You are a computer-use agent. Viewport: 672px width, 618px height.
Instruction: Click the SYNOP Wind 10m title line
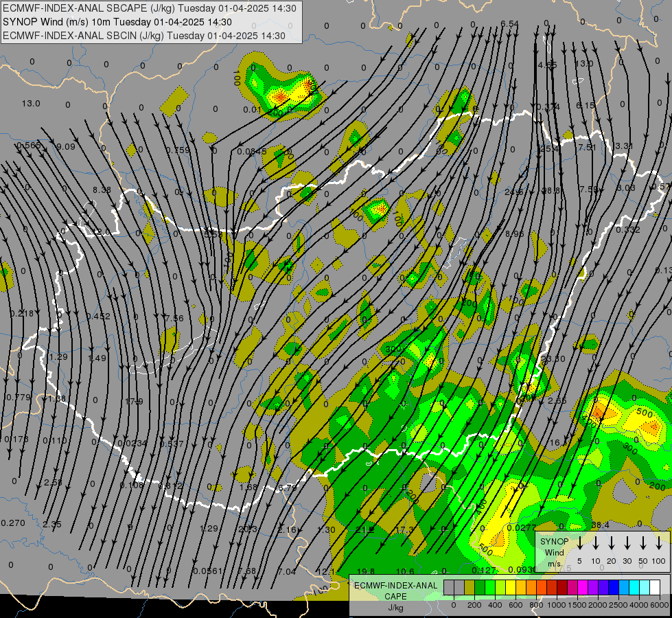(x=117, y=22)
